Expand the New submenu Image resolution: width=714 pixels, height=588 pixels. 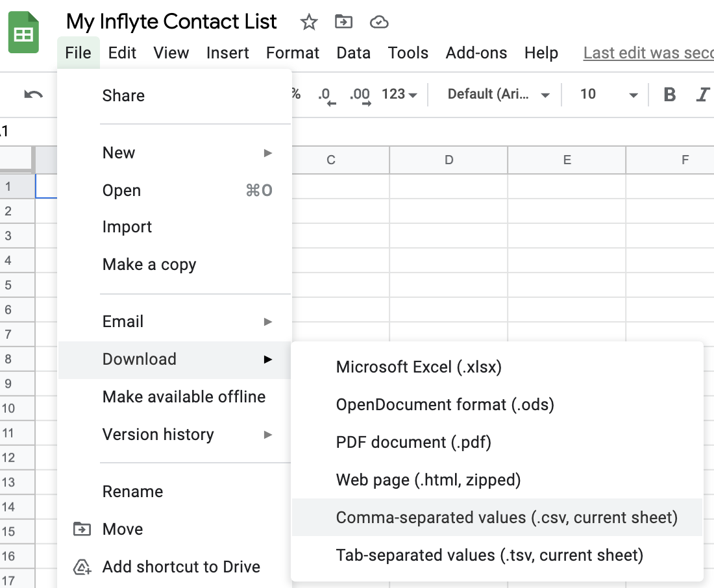(x=175, y=153)
